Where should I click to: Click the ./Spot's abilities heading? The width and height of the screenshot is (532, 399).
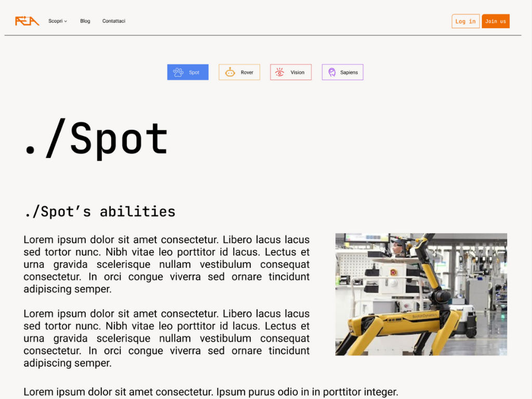click(x=100, y=211)
